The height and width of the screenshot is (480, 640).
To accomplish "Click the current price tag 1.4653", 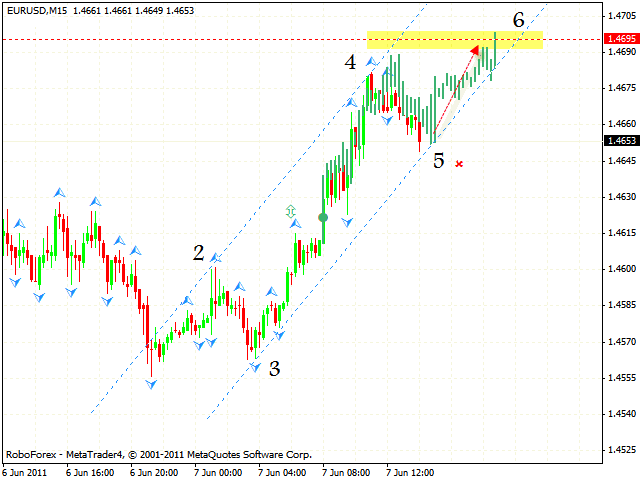I will click(620, 141).
